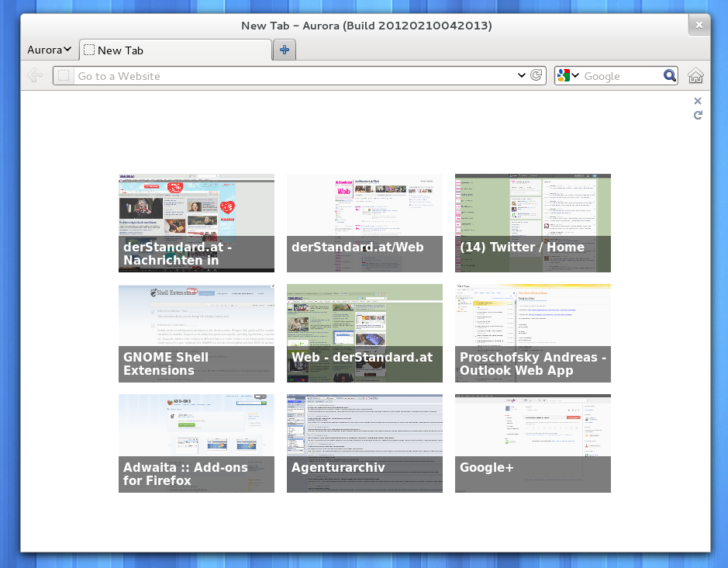Open Adwaita Add-ons for Firefox thumbnail
The image size is (728, 568).
click(x=196, y=443)
